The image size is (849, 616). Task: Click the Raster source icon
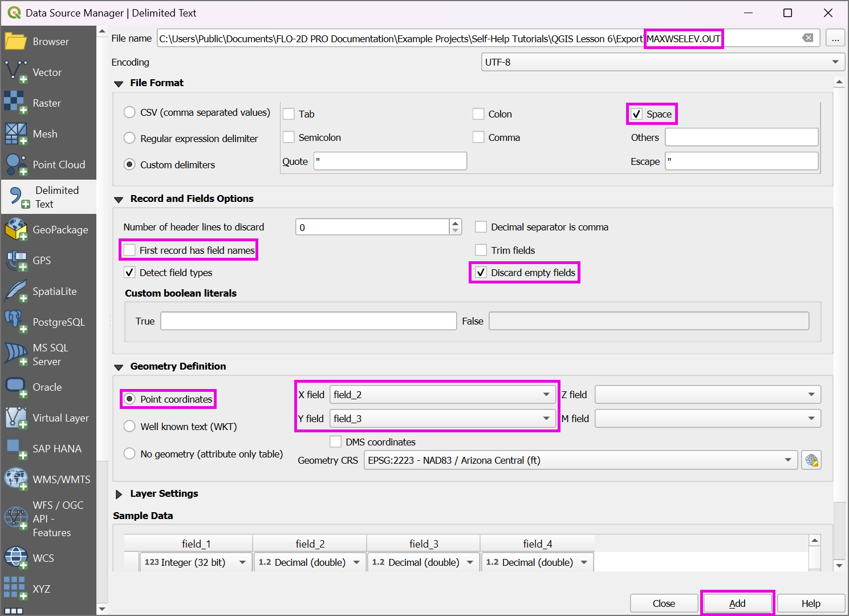pos(15,103)
